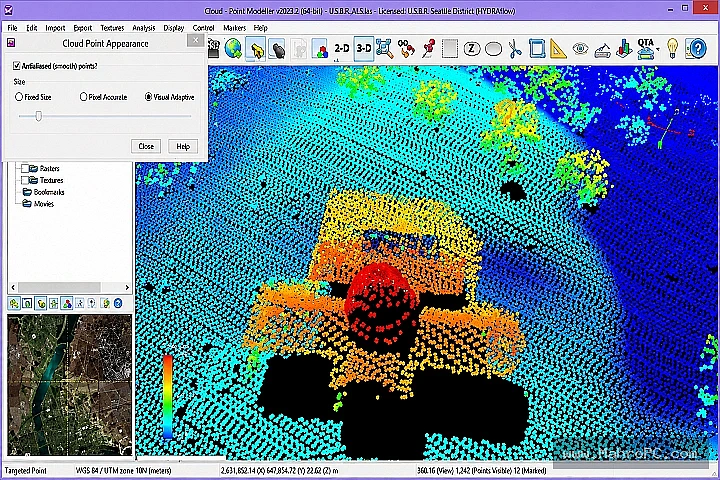Viewport: 720px width, 480px height.
Task: Select the grey mouse navigation tool
Action: pyautogui.click(x=278, y=49)
